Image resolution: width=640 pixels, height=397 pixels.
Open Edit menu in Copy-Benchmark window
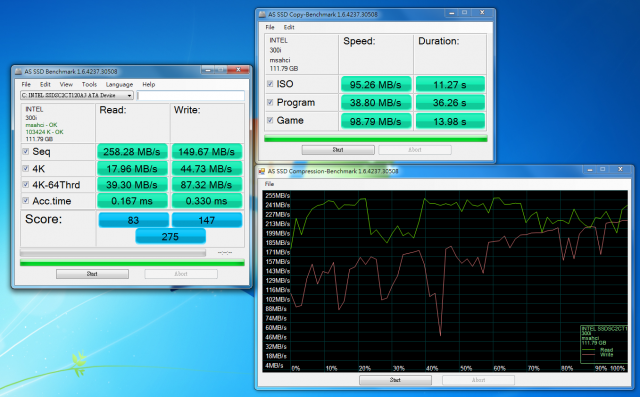tap(289, 27)
